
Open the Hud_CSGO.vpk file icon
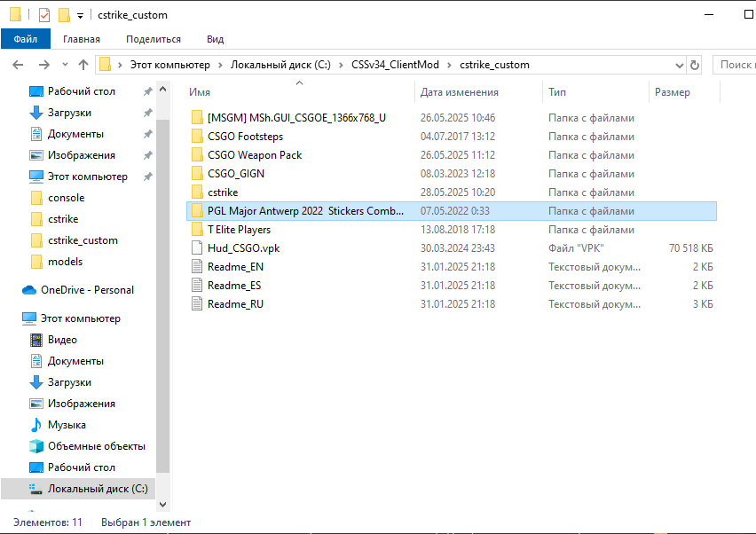tap(197, 248)
